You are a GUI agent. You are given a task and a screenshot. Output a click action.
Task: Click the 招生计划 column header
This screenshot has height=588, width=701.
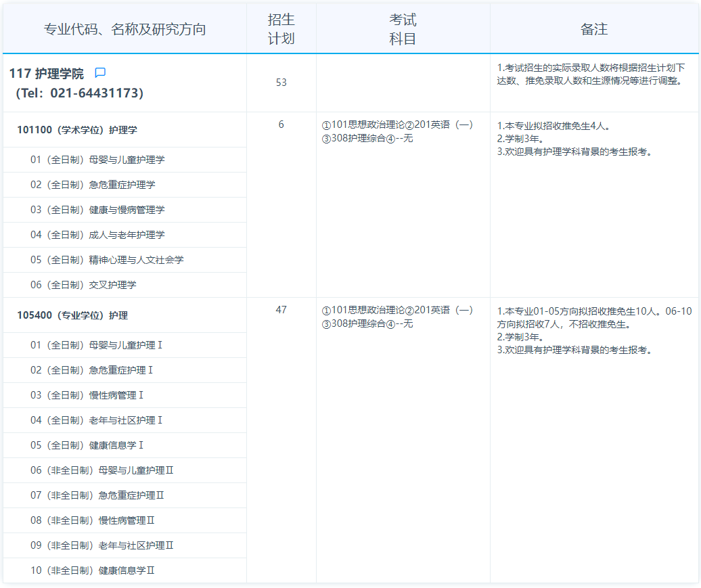281,29
